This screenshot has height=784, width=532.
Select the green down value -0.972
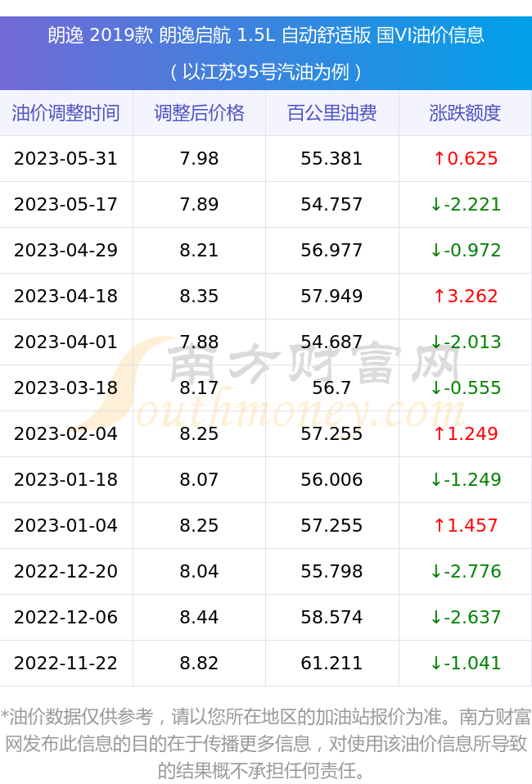tap(466, 250)
